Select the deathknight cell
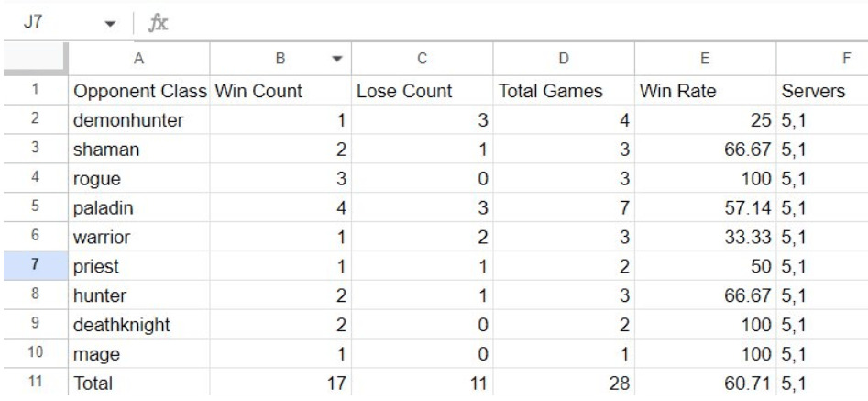The width and height of the screenshot is (868, 401). point(139,325)
